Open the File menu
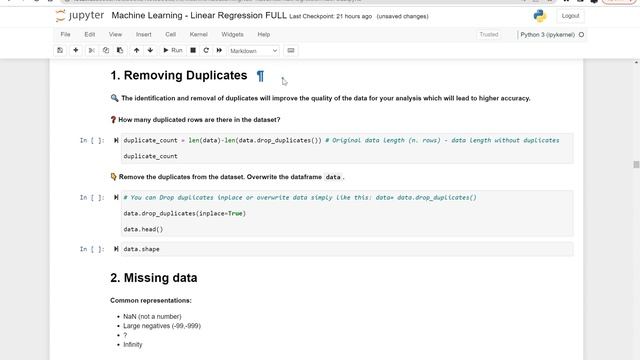This screenshot has width=640, height=360. pyautogui.click(x=65, y=34)
